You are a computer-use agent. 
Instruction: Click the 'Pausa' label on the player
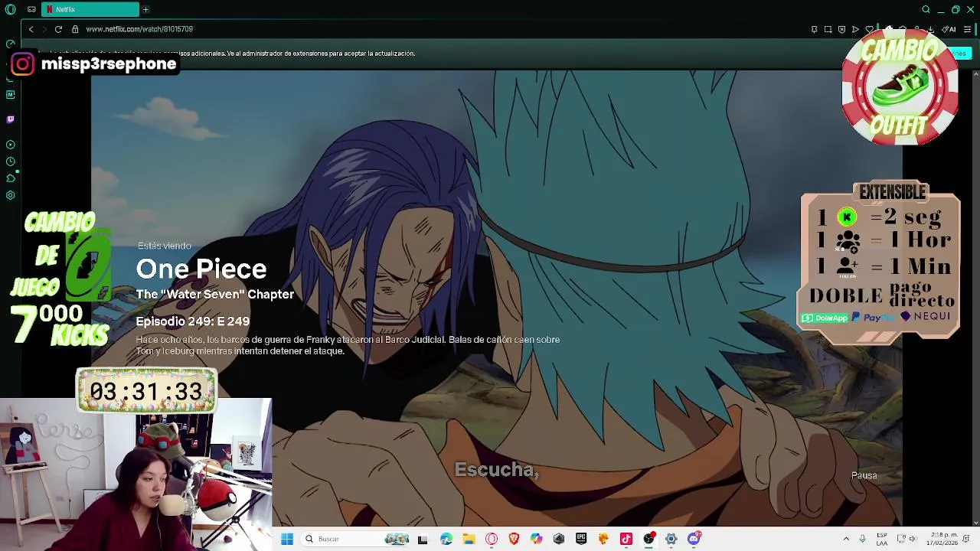coord(864,475)
